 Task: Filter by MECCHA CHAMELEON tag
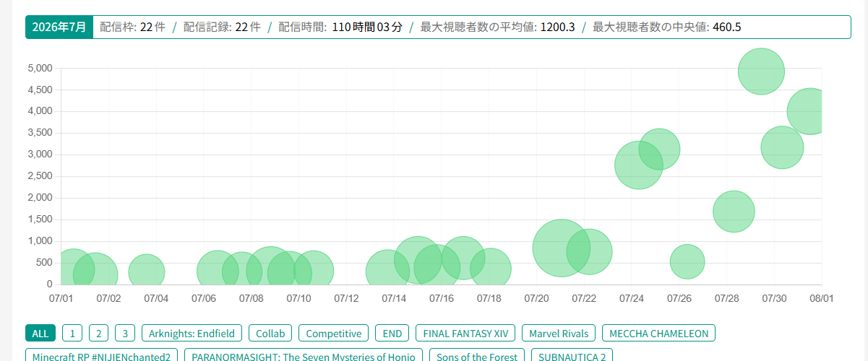click(x=658, y=333)
